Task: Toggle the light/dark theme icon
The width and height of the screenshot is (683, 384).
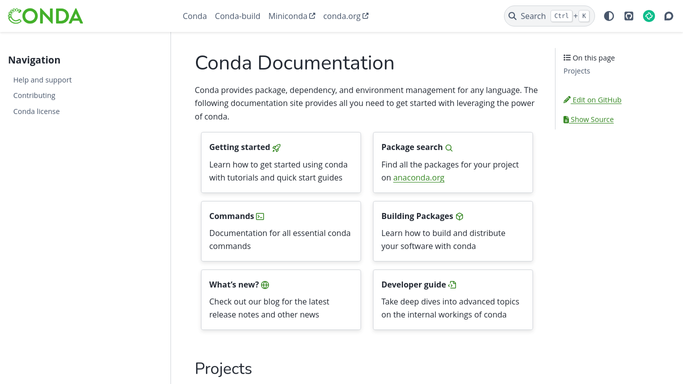Action: coord(609,16)
